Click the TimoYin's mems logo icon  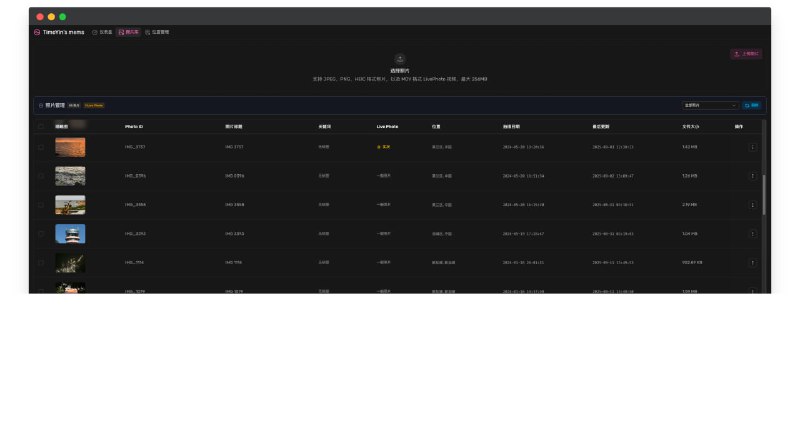coord(37,32)
